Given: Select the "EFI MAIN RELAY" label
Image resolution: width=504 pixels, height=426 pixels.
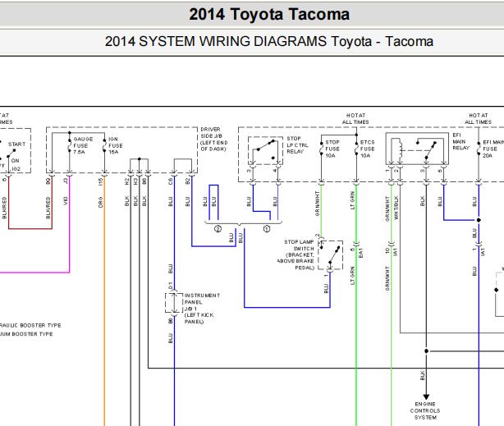Looking at the screenshot, I should tap(461, 141).
